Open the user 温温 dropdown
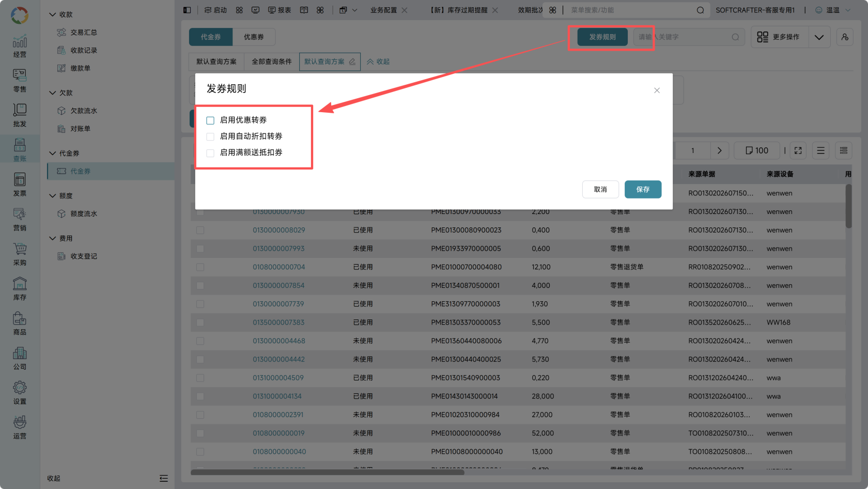868x489 pixels. (833, 10)
